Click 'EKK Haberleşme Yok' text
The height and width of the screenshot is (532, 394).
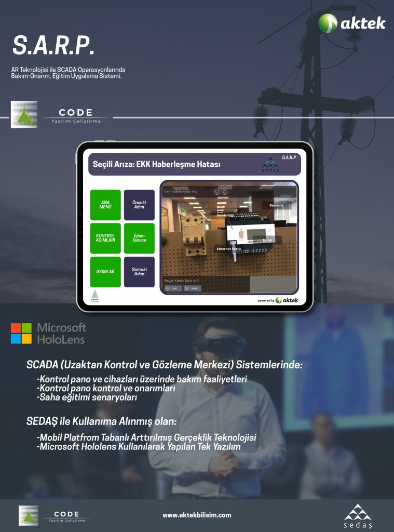(x=181, y=192)
